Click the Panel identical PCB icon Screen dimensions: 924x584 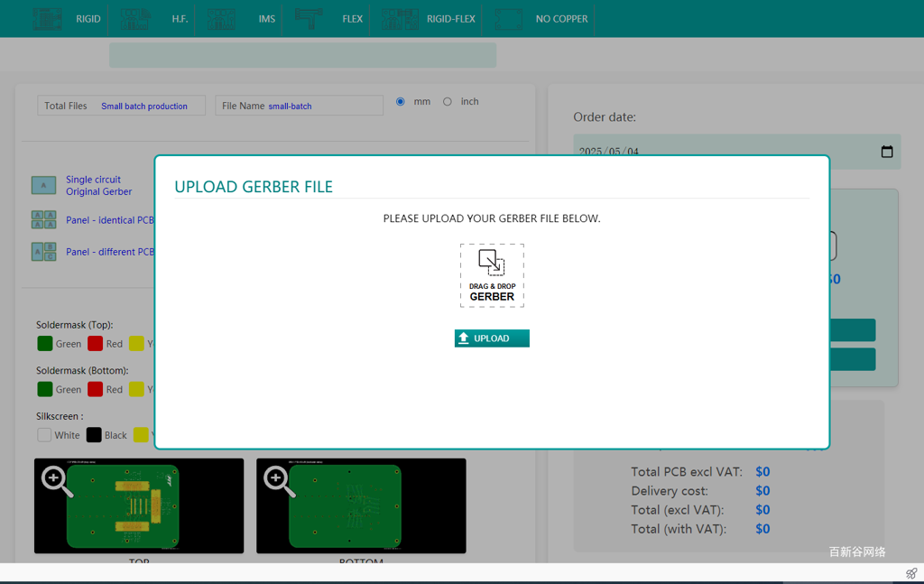(43, 220)
